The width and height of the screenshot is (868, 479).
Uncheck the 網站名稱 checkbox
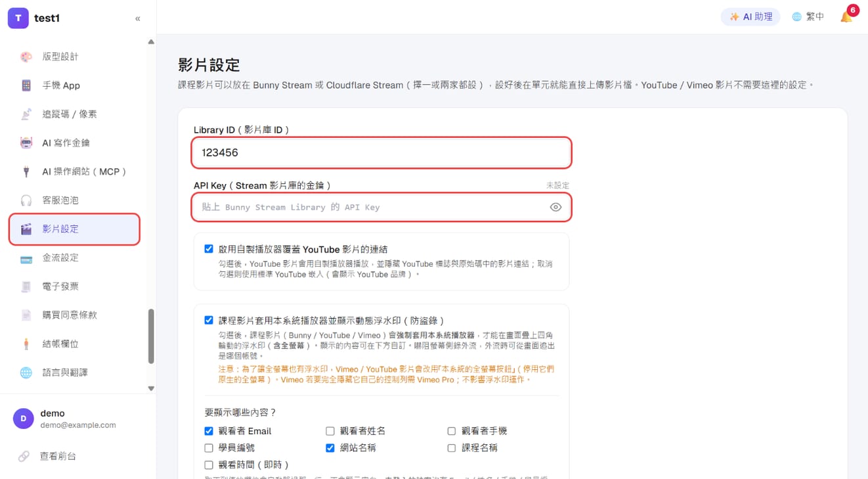coord(330,448)
